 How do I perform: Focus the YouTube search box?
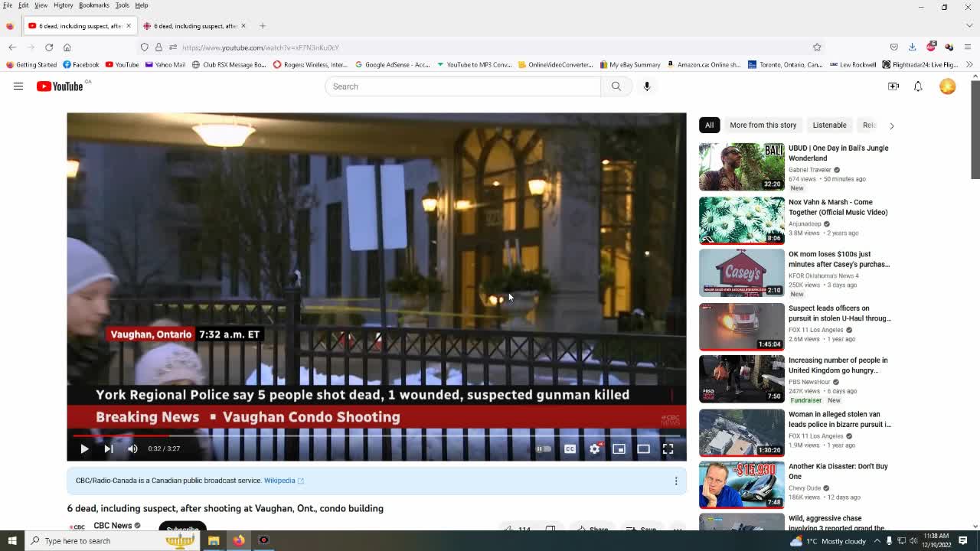(x=462, y=86)
